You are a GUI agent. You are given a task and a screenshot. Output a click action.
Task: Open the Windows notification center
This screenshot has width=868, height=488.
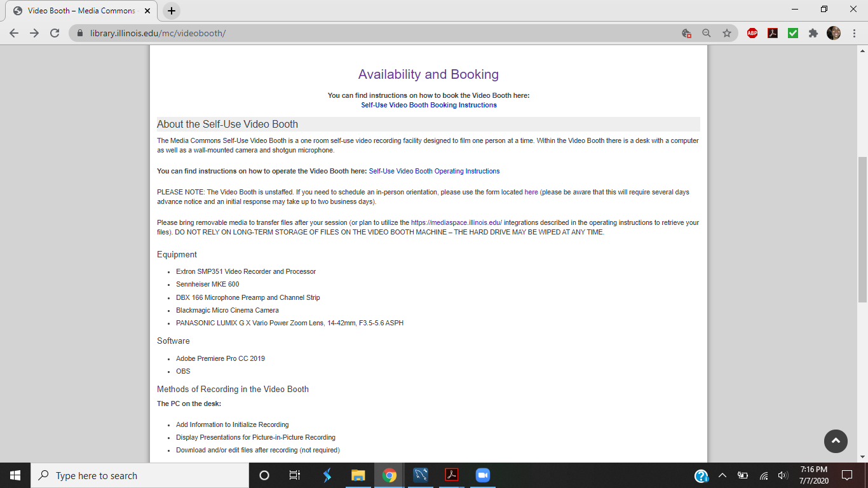(846, 475)
